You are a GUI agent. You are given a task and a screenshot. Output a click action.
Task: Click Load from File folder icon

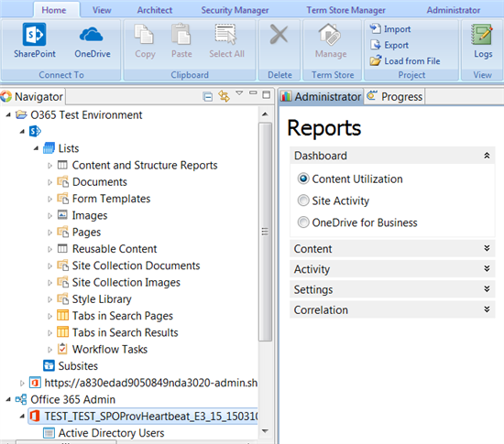375,60
